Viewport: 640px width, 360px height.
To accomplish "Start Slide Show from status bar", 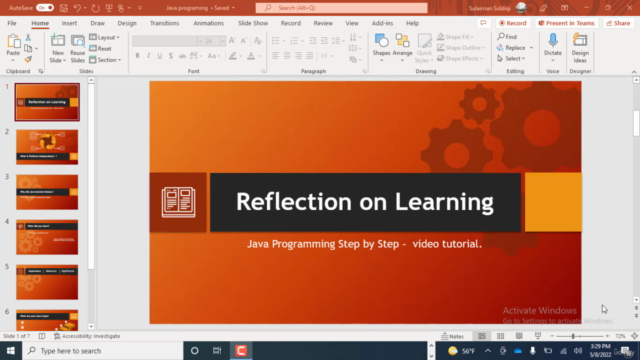I will [538, 336].
